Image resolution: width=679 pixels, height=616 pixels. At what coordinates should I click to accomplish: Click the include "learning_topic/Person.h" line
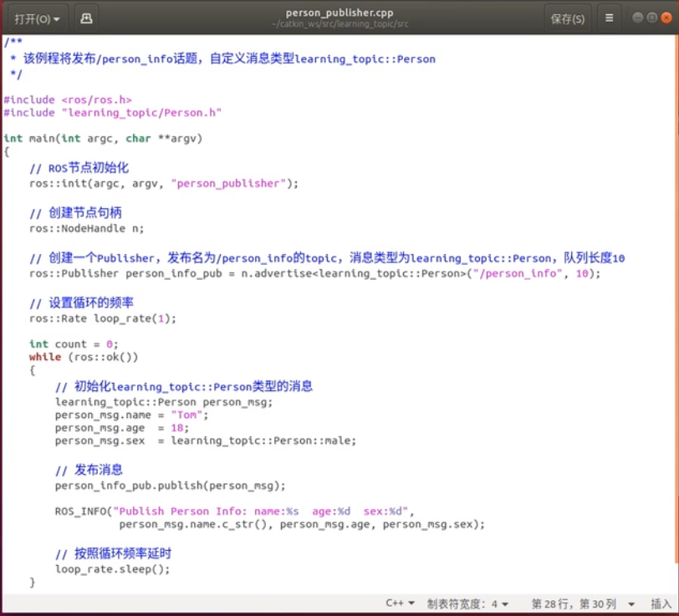point(113,113)
